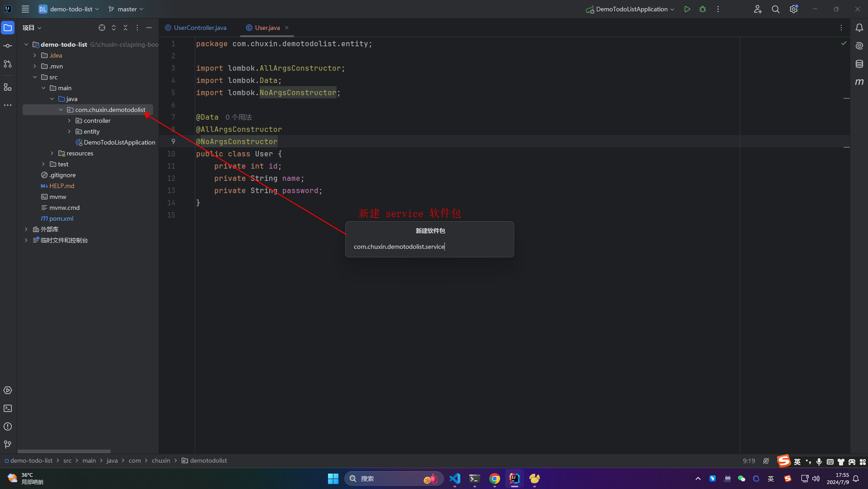Show more tool windows ellipsis
Image resolution: width=868 pixels, height=489 pixels.
click(x=8, y=105)
